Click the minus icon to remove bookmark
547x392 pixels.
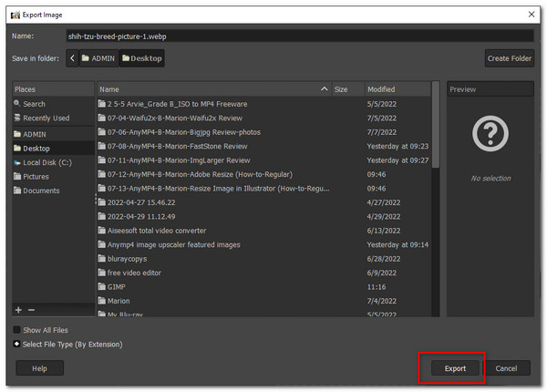point(31,311)
